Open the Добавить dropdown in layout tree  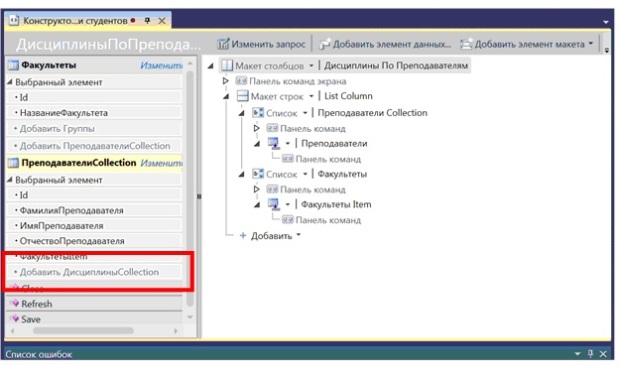pos(299,235)
